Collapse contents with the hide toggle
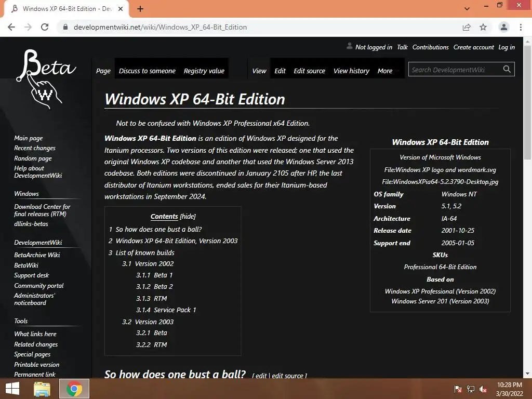This screenshot has width=532, height=399. [x=188, y=217]
